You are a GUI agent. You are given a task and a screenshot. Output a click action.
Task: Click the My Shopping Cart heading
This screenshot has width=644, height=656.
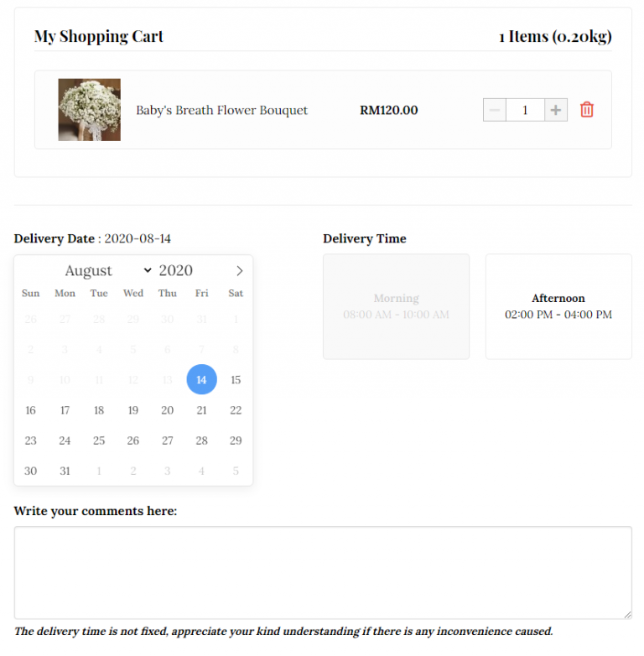tap(99, 36)
